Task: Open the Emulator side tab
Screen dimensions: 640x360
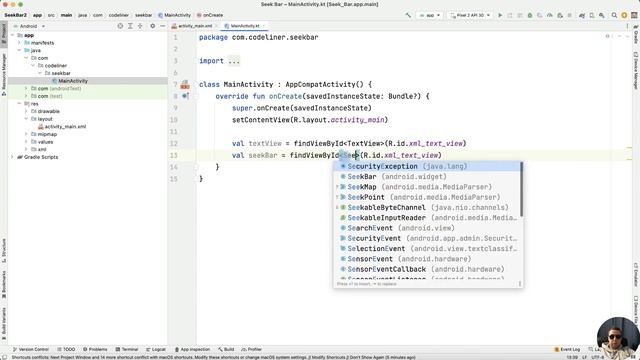Action: pyautogui.click(x=636, y=276)
